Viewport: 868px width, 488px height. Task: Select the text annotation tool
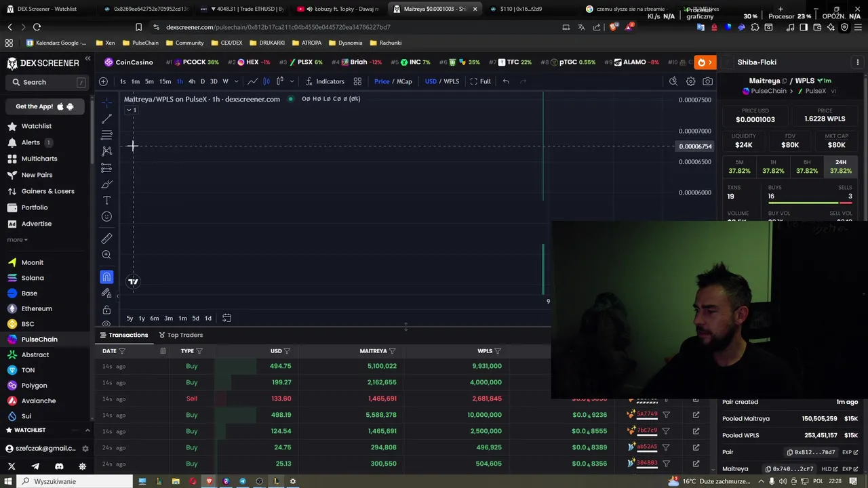point(106,200)
